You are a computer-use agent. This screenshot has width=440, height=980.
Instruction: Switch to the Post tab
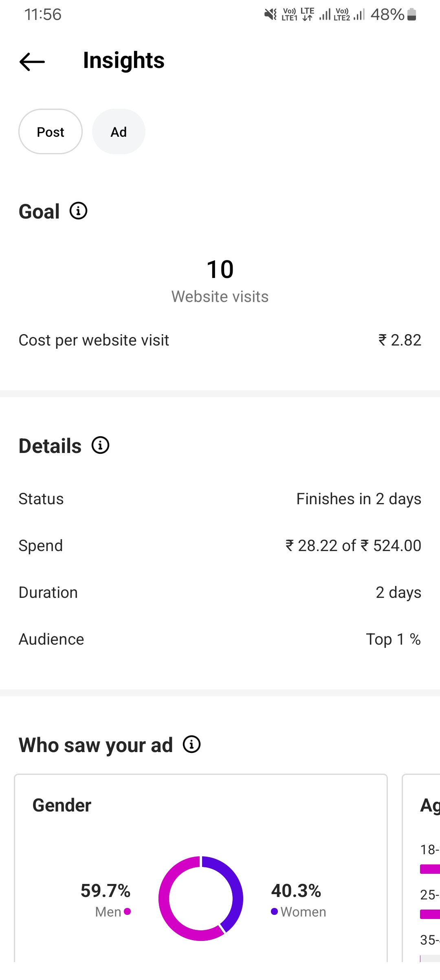(51, 132)
